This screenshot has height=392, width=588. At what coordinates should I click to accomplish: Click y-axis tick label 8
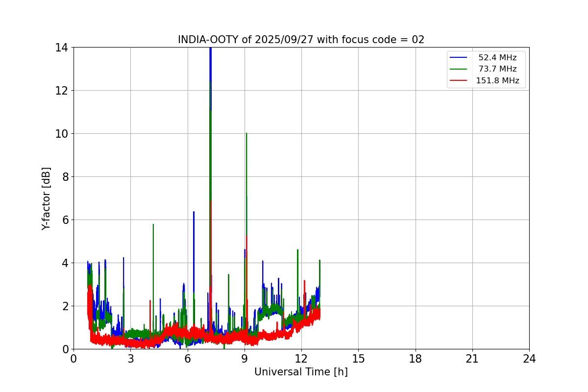[64, 177]
